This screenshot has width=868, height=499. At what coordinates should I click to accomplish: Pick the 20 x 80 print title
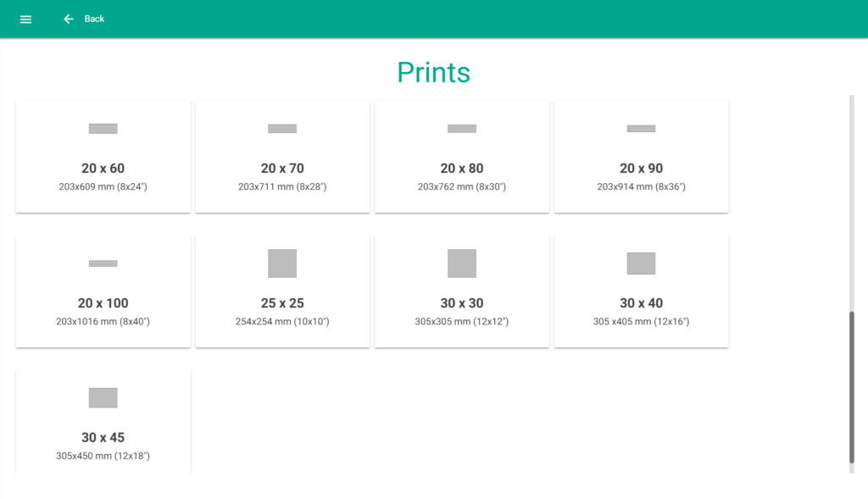pyautogui.click(x=462, y=169)
